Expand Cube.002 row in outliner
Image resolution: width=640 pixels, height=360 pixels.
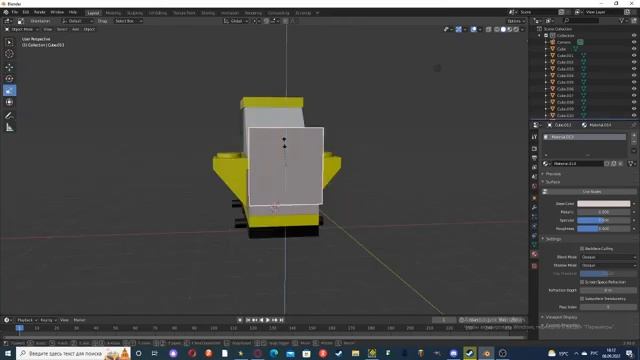[546, 62]
